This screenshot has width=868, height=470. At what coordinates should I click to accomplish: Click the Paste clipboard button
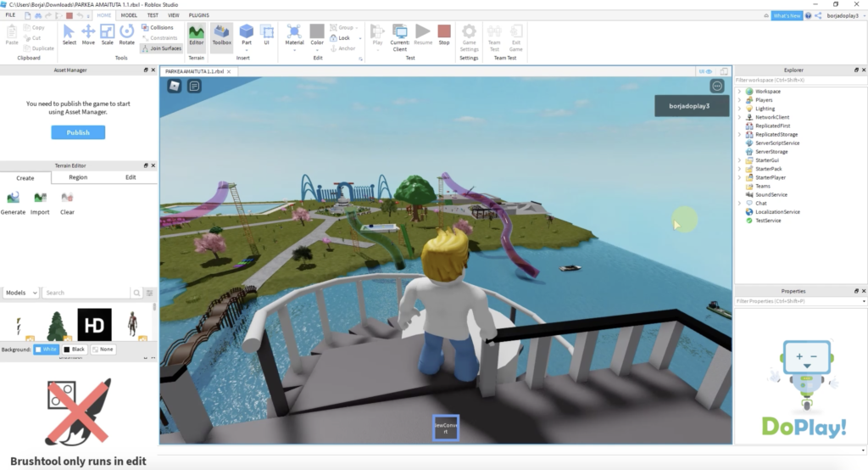[x=12, y=35]
